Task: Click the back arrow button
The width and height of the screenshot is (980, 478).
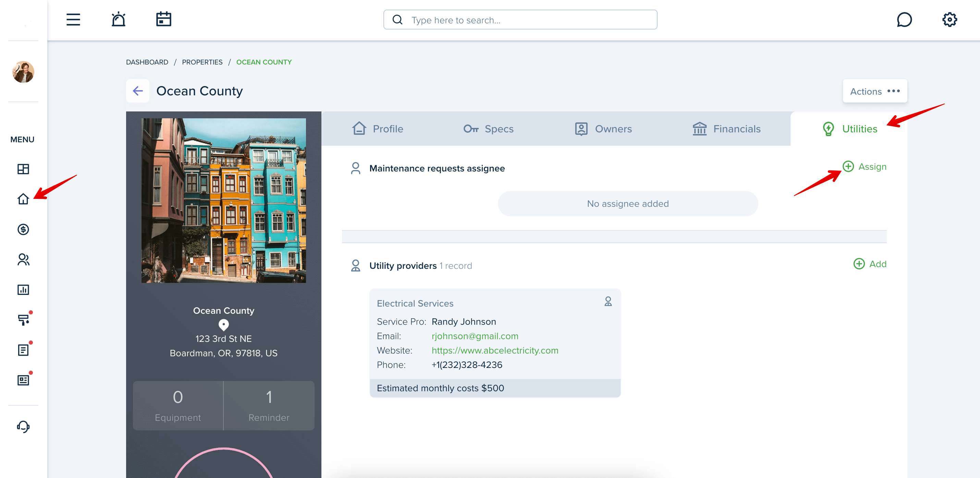Action: 137,91
